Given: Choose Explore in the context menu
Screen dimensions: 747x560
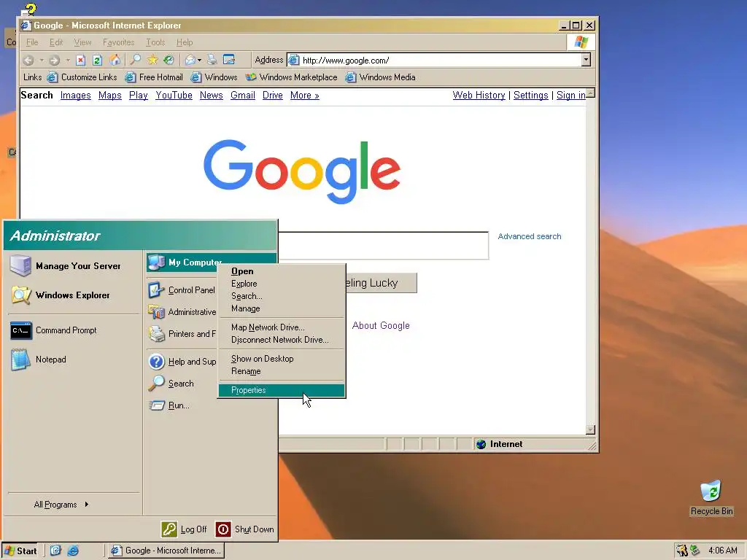Looking at the screenshot, I should pos(281,284).
